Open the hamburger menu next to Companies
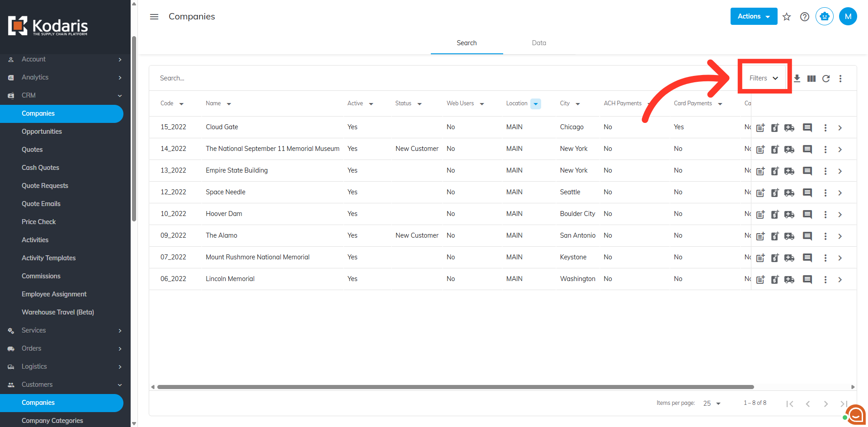This screenshot has width=868, height=427. click(x=154, y=17)
